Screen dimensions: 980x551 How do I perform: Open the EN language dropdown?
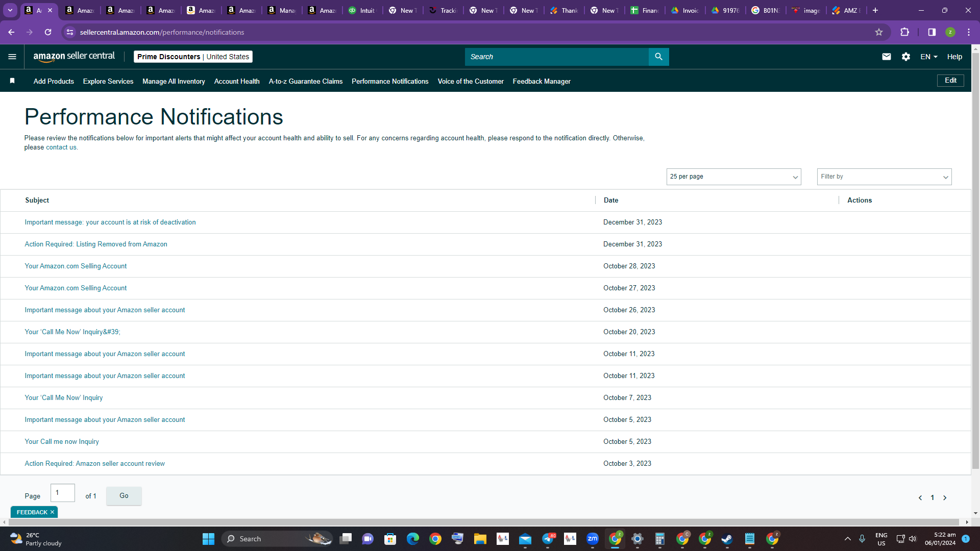tap(929, 57)
